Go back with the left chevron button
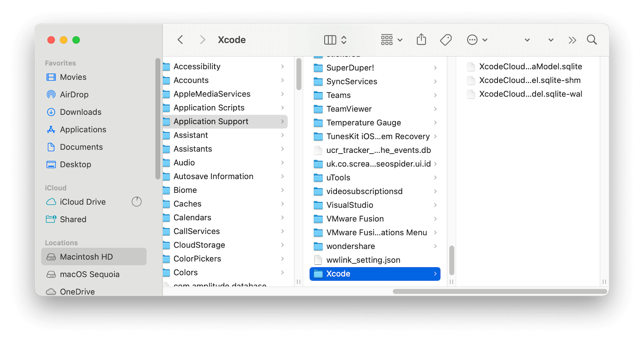 (x=180, y=40)
